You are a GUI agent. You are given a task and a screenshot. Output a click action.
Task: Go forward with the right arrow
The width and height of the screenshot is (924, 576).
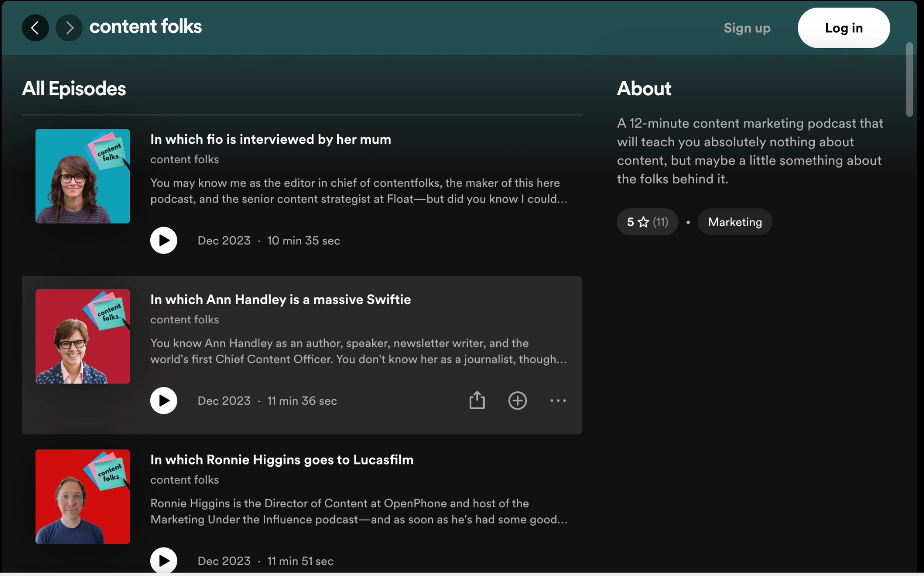pyautogui.click(x=69, y=28)
